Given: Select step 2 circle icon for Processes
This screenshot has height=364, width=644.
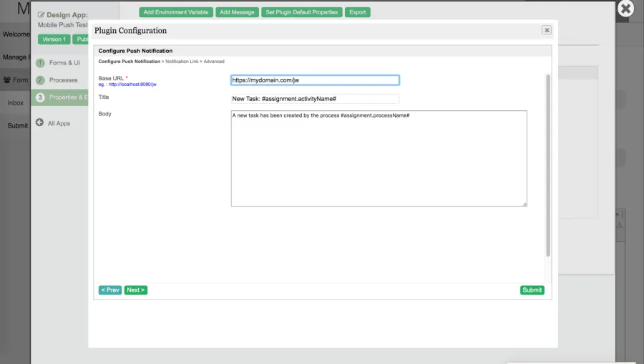Looking at the screenshot, I should (x=40, y=80).
